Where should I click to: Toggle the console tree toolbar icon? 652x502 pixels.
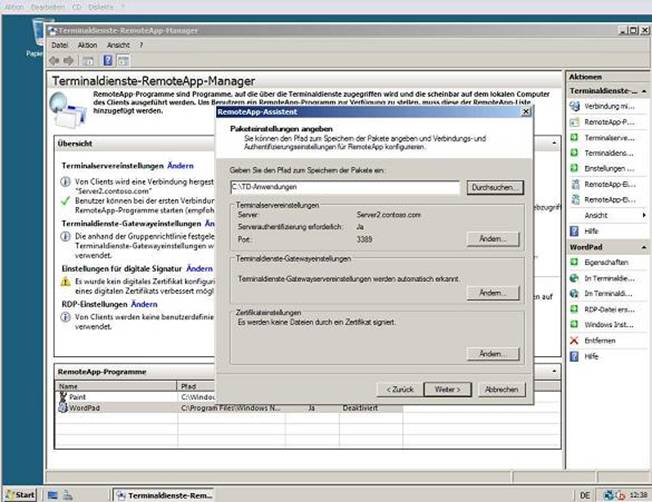(88, 61)
